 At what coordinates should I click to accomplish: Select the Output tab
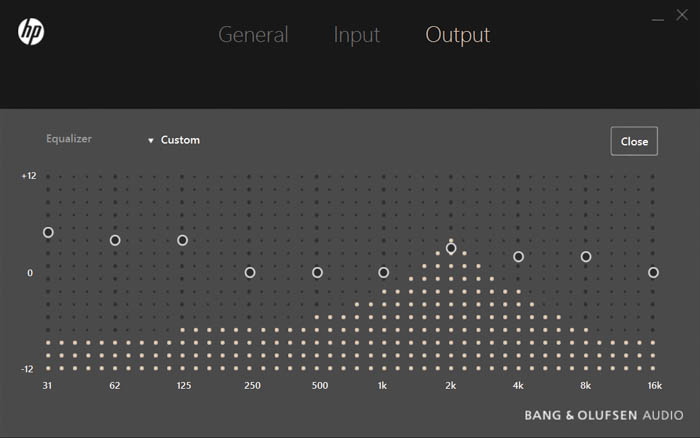pyautogui.click(x=457, y=35)
